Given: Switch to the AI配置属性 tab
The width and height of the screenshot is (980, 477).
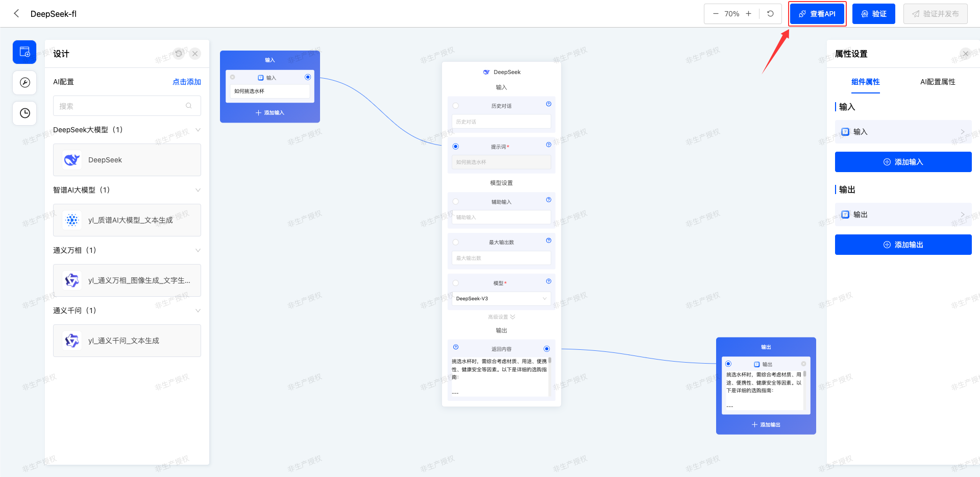Looking at the screenshot, I should (937, 82).
